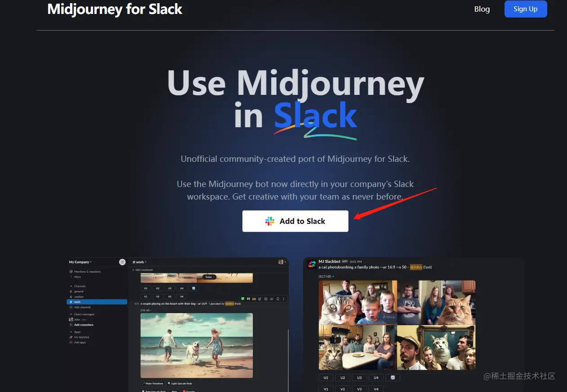The height and width of the screenshot is (392, 567).
Task: Click V1 in the #work channel
Action: pos(146,297)
